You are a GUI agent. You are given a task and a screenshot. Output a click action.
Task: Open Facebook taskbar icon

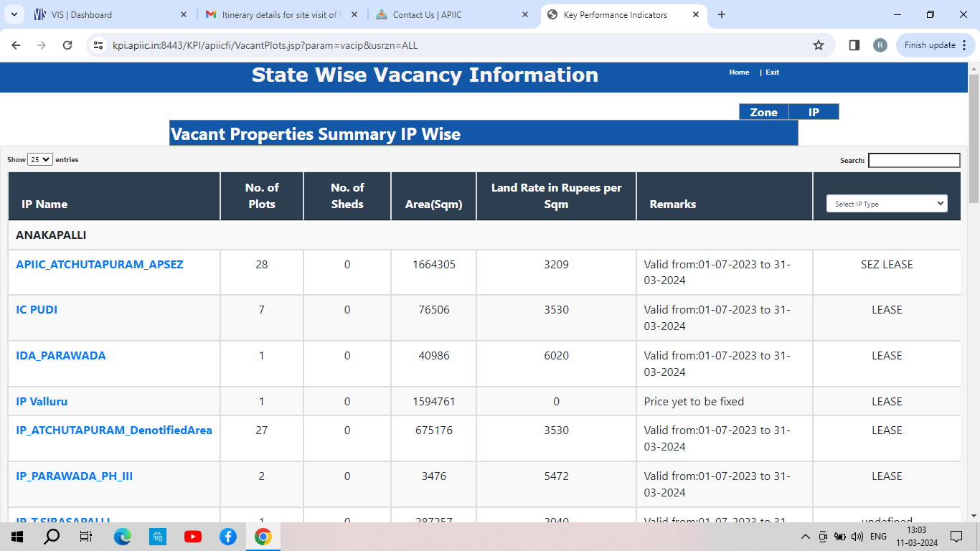click(228, 537)
